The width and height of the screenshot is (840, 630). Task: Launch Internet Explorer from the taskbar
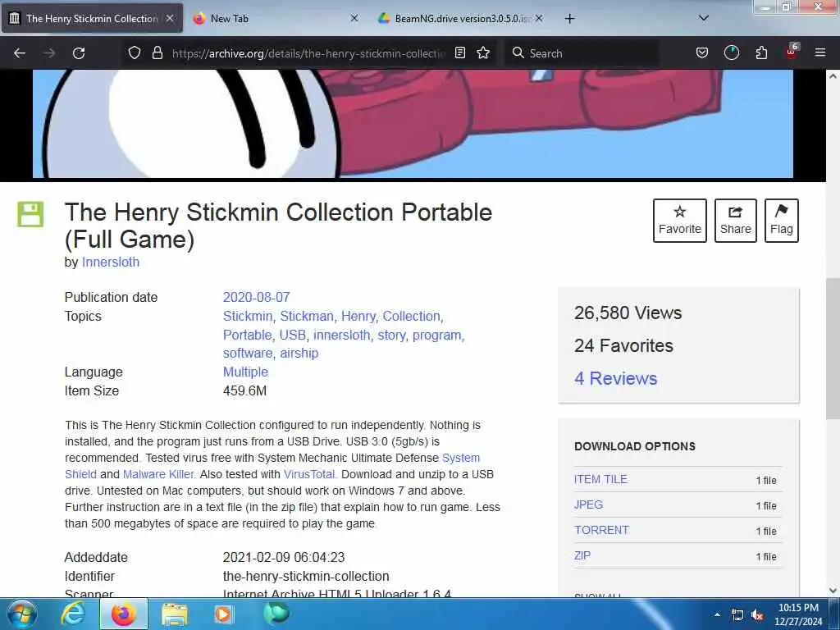pyautogui.click(x=72, y=614)
